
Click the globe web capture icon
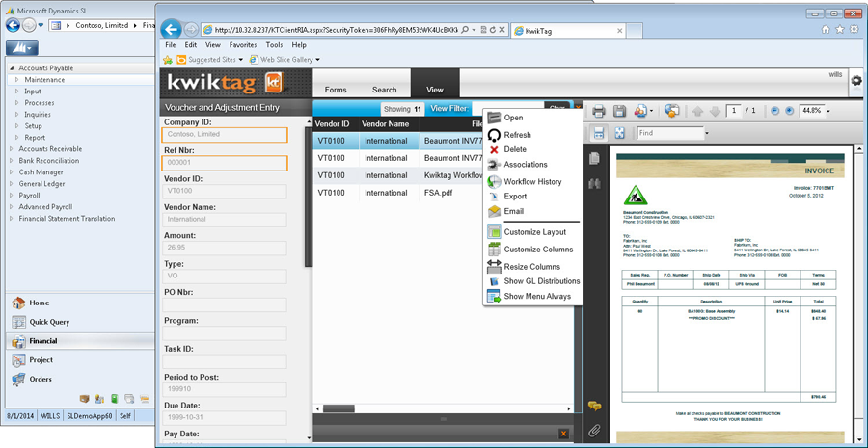coord(671,111)
